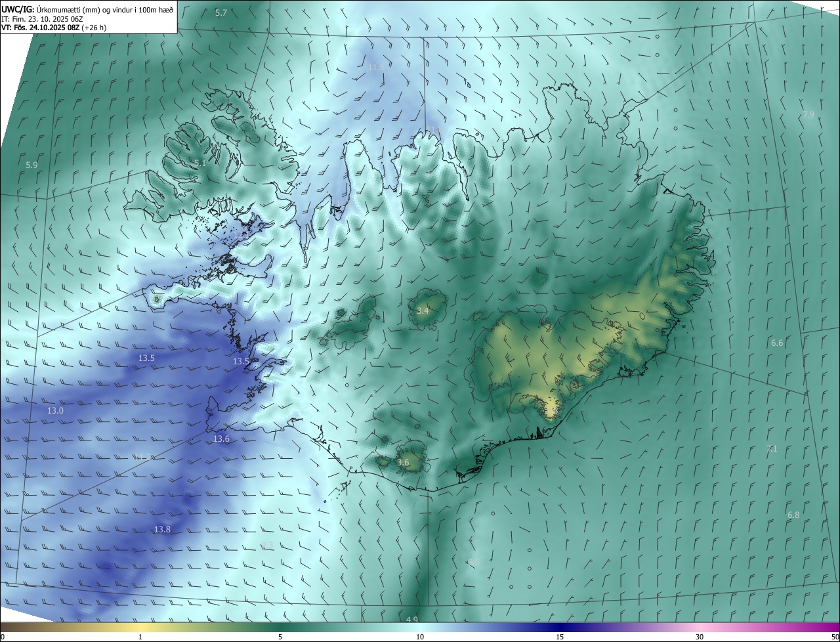Pick the dark navy band above tick 15
This screenshot has height=642, width=840.
pyautogui.click(x=560, y=628)
